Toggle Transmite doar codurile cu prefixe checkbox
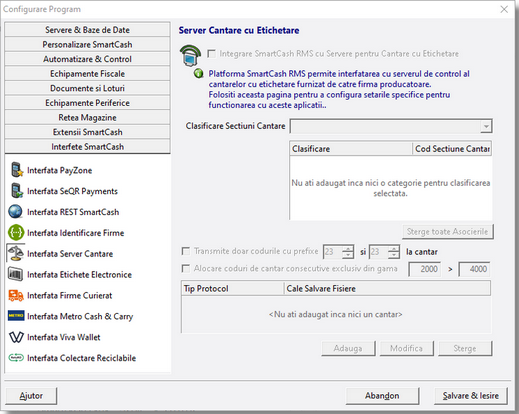 coord(185,251)
